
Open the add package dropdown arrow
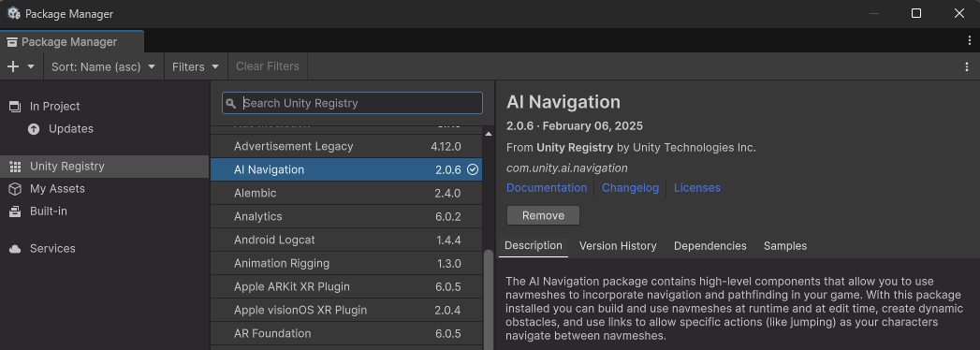[x=31, y=66]
